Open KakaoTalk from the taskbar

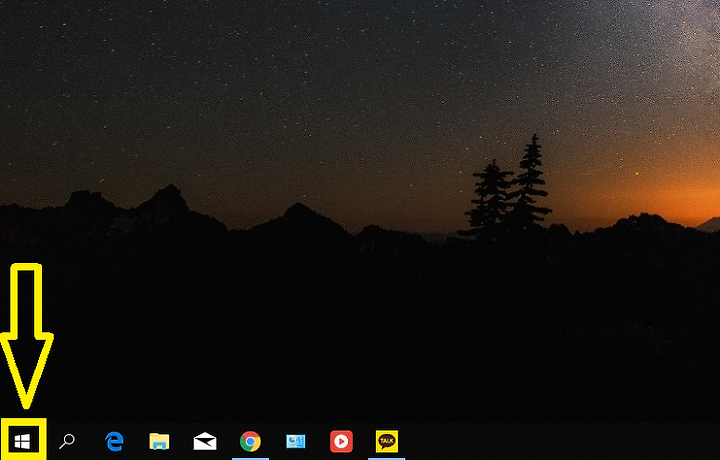coord(387,441)
